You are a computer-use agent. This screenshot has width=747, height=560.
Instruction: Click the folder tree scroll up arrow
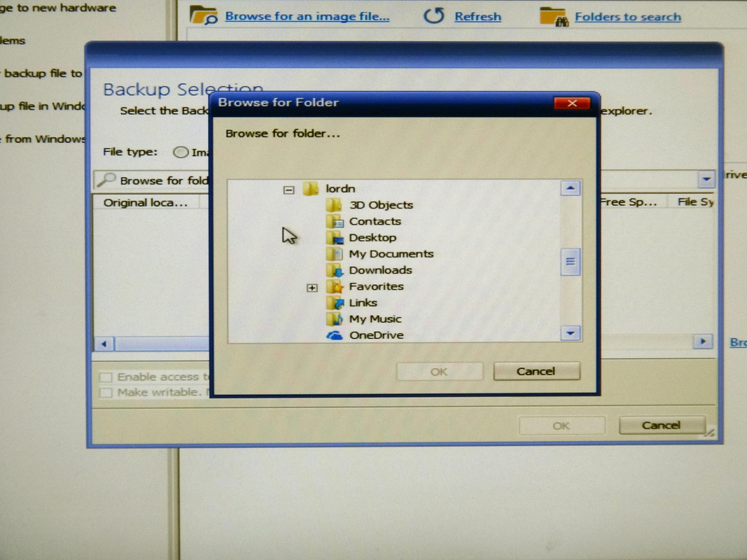pos(571,188)
